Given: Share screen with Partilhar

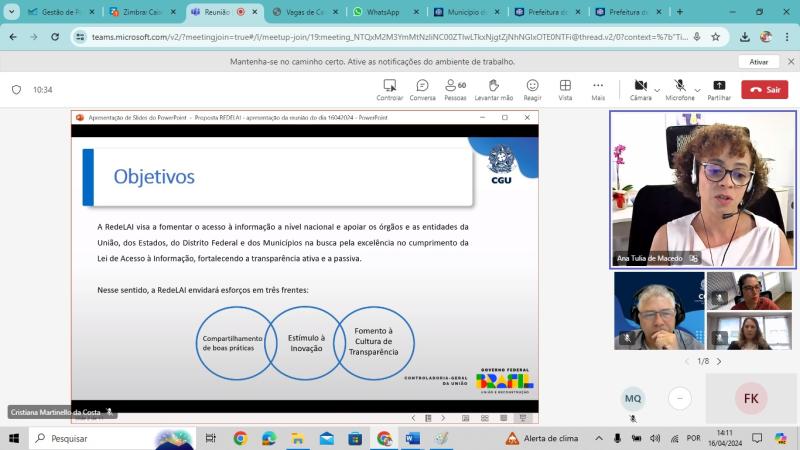Looking at the screenshot, I should click(719, 90).
